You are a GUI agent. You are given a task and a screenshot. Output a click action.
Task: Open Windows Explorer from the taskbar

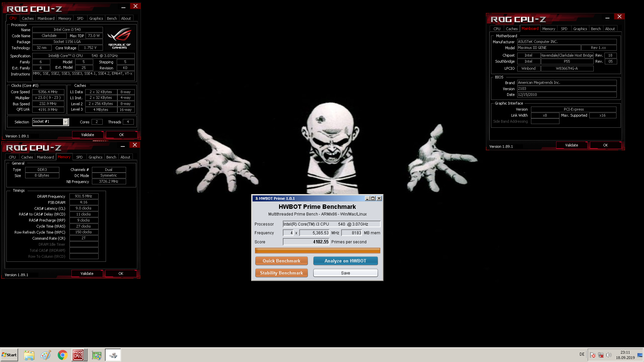[29, 355]
